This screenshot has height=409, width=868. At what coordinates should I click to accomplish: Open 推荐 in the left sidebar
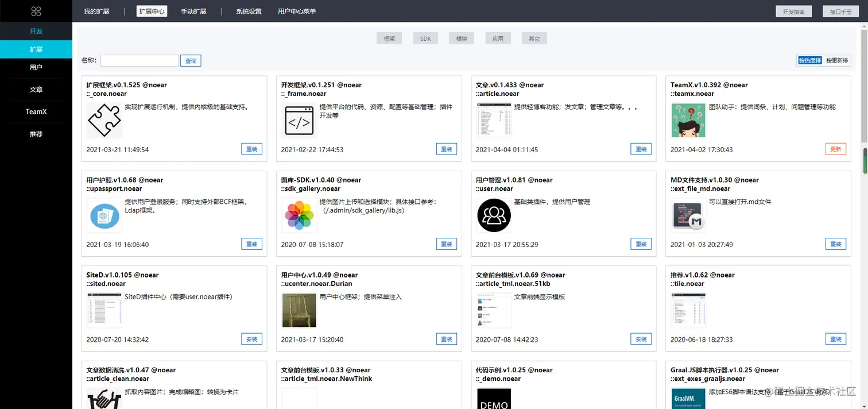click(36, 134)
